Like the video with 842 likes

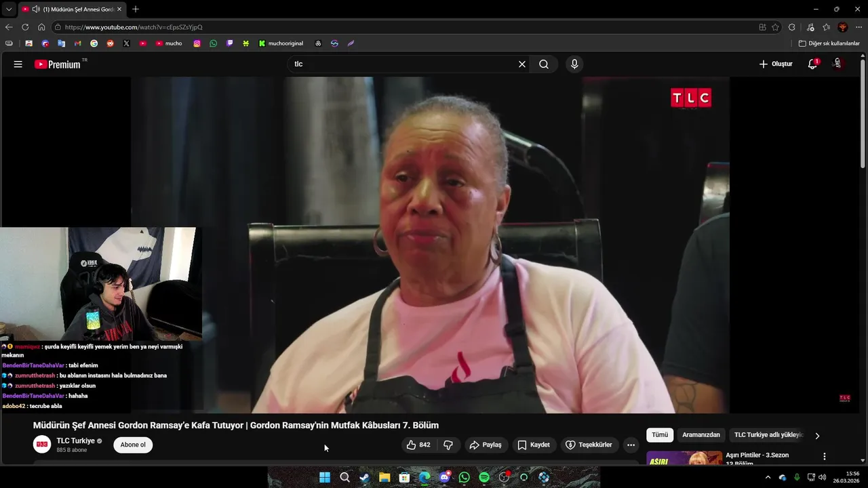tap(418, 445)
